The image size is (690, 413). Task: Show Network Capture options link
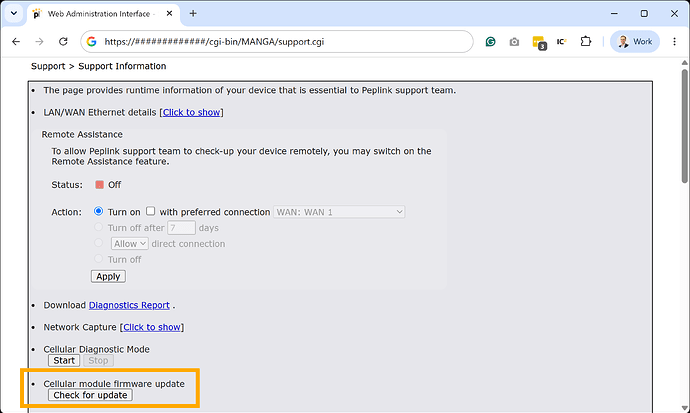click(152, 327)
